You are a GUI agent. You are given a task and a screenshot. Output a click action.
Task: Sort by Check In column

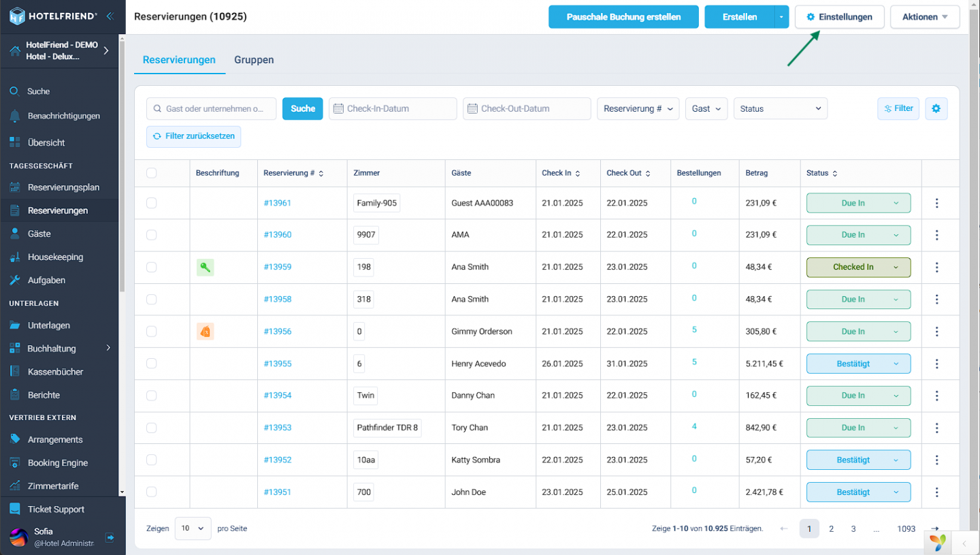[561, 173]
